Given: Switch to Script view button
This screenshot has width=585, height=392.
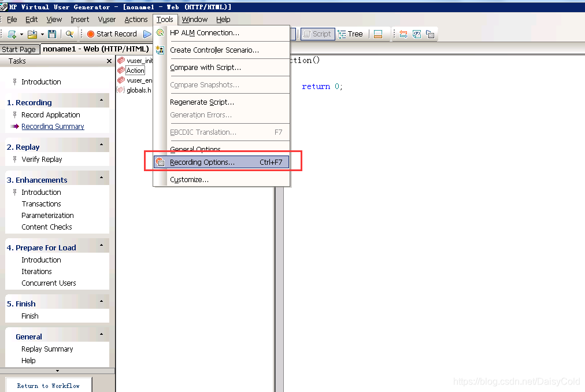Looking at the screenshot, I should [317, 34].
